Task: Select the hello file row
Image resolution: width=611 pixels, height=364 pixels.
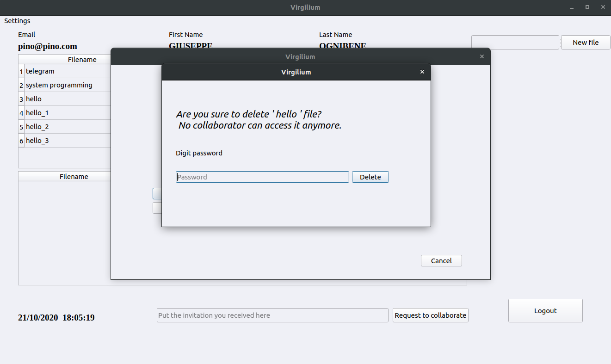Action: click(68, 99)
